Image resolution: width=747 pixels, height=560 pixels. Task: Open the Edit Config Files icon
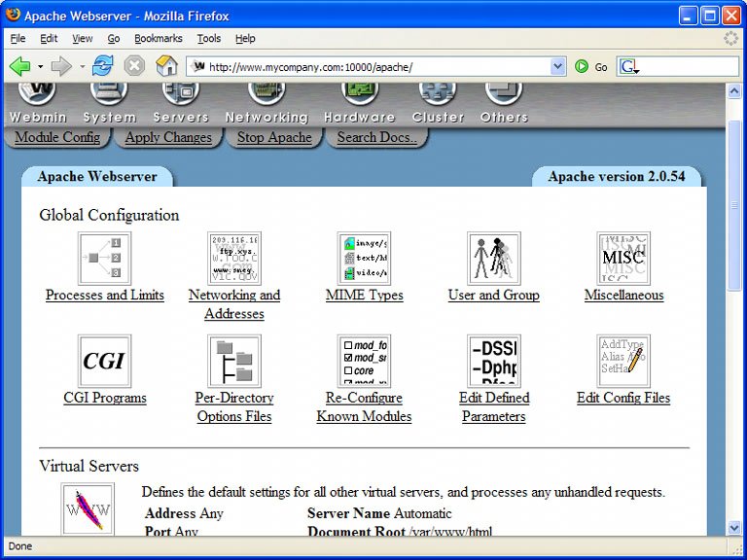tap(623, 362)
